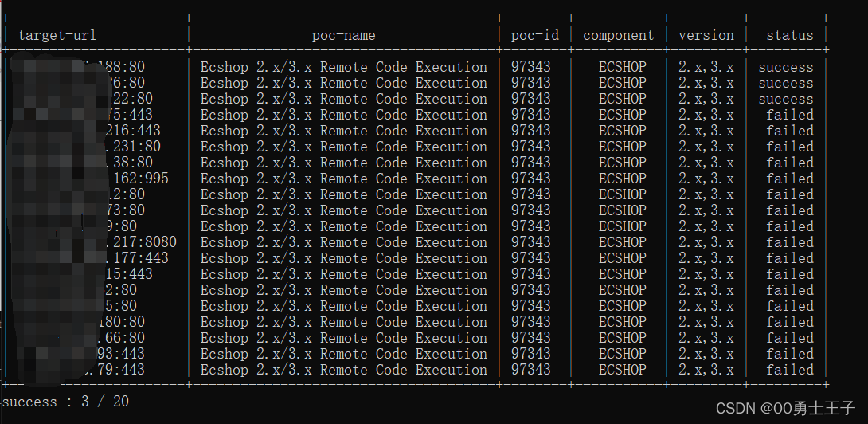Screen dimensions: 868x424
Task: Click the success status in the 188:80 row
Action: tap(785, 67)
